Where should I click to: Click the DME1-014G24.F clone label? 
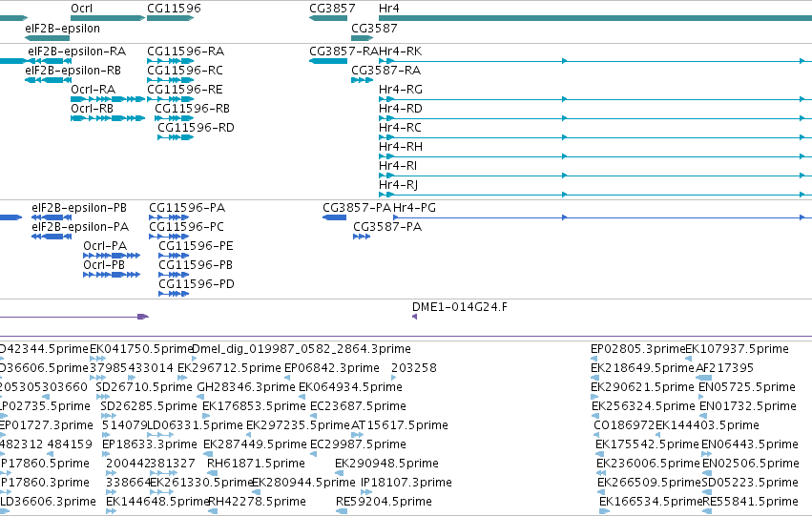(460, 307)
